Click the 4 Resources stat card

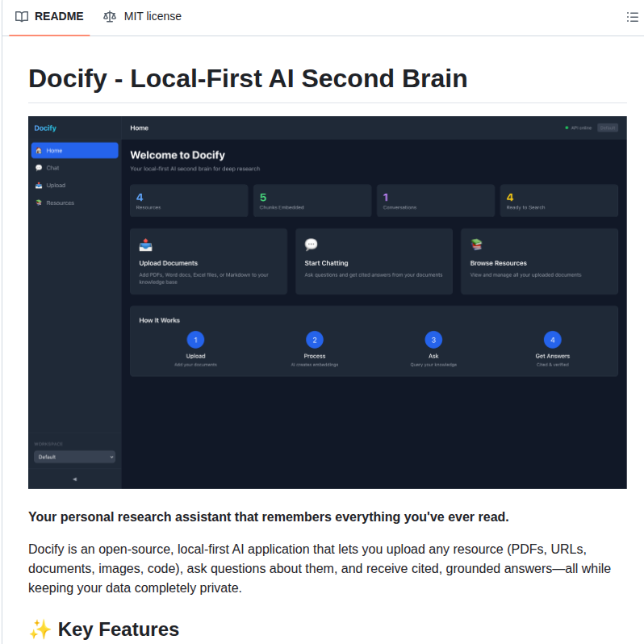(x=189, y=200)
